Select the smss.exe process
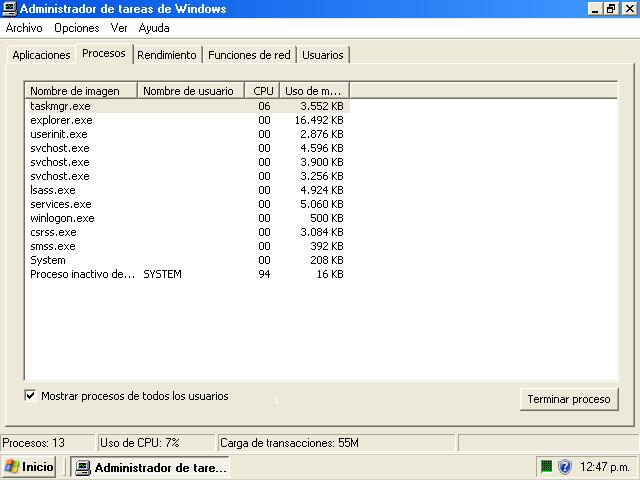The width and height of the screenshot is (640, 480). pyautogui.click(x=187, y=246)
